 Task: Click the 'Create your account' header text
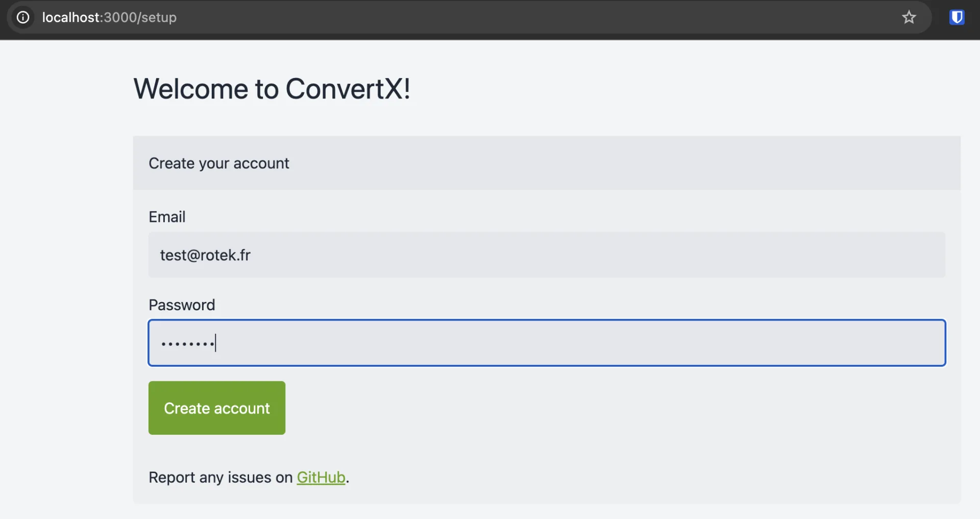[219, 163]
